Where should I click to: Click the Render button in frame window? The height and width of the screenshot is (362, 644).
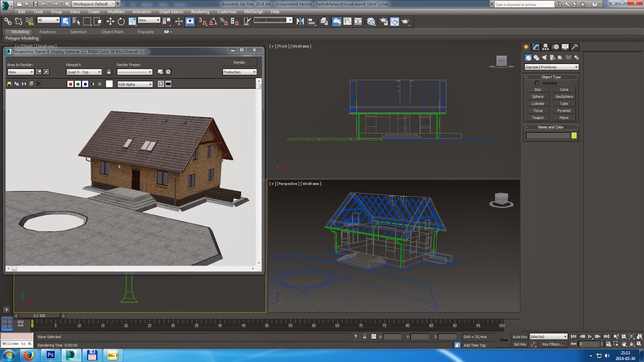pyautogui.click(x=239, y=62)
